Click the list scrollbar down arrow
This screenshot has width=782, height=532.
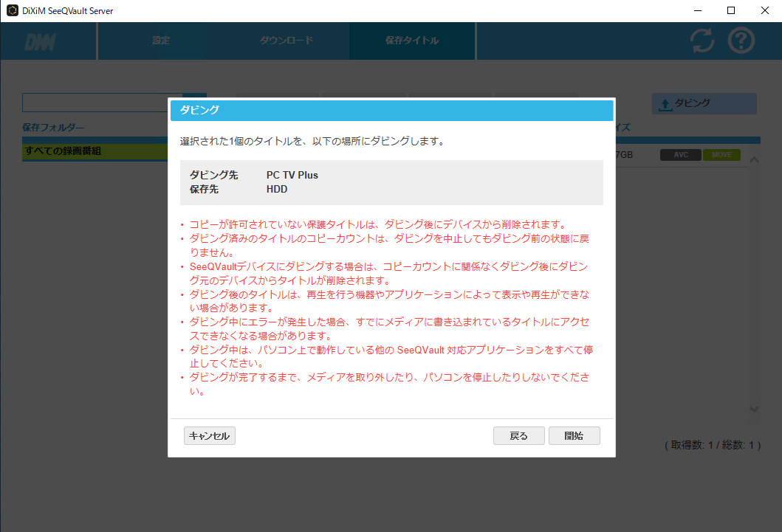coord(754,408)
